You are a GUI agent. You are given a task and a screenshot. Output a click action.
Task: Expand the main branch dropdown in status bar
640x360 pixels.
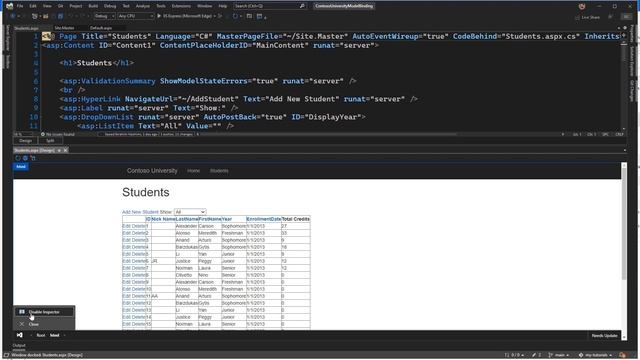click(568, 355)
